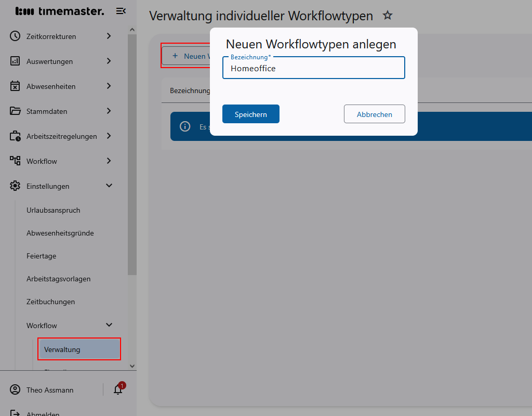The width and height of the screenshot is (532, 416).
Task: Click the info icon in the blue banner
Action: pyautogui.click(x=184, y=126)
